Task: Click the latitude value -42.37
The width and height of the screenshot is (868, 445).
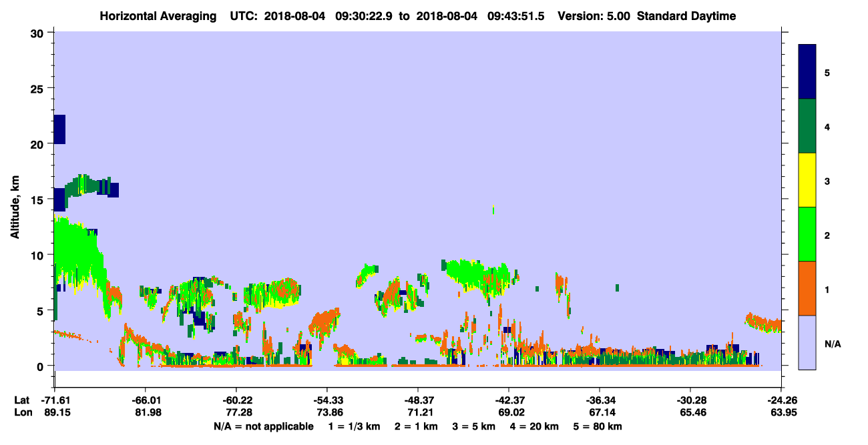Action: point(509,400)
